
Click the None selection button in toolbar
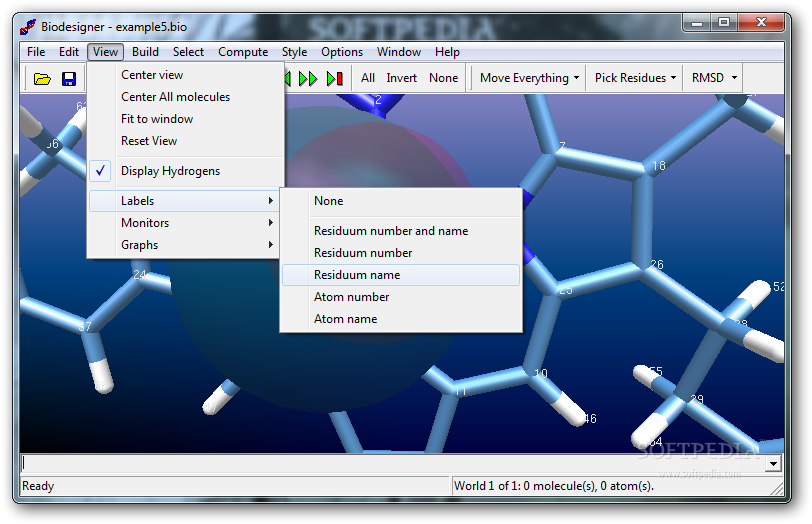click(x=443, y=78)
